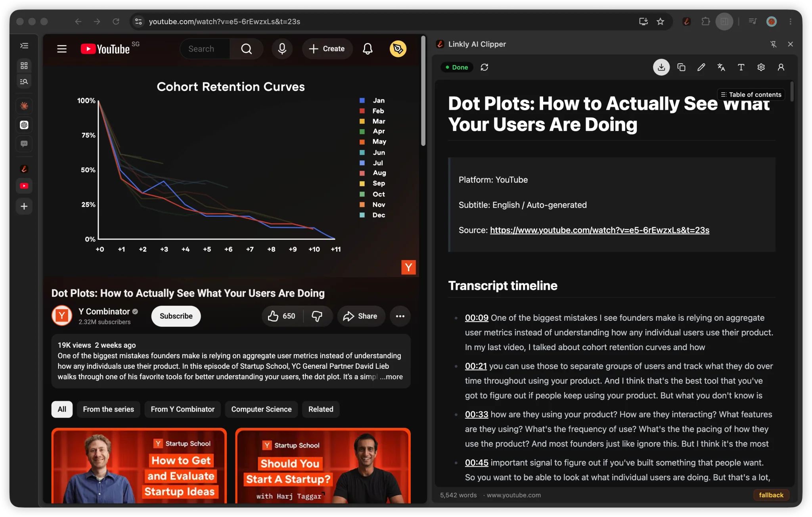Open the Create dropdown on YouTube
Screen dimensions: 812x517
327,49
